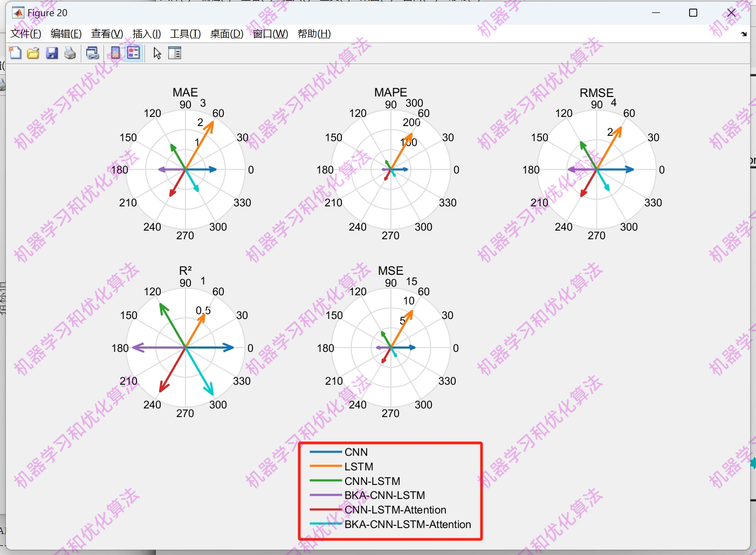Open the 查看(V) menu
Viewport: 756px width, 555px height.
[107, 34]
